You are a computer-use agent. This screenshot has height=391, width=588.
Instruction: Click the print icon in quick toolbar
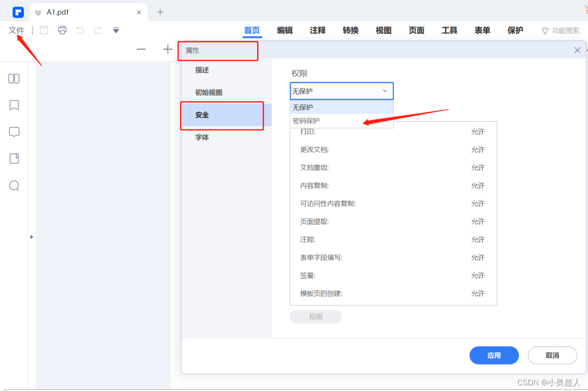pyautogui.click(x=62, y=30)
